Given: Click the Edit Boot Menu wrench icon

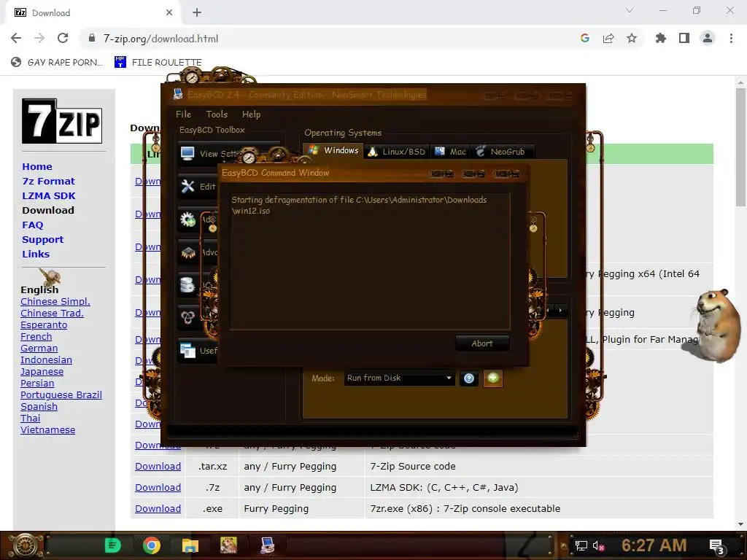Looking at the screenshot, I should [187, 186].
